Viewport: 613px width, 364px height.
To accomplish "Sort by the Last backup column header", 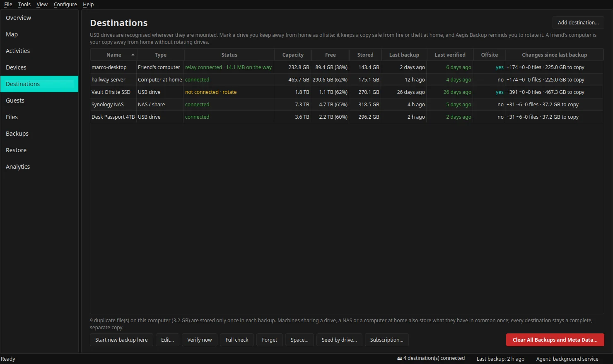I will coord(404,55).
